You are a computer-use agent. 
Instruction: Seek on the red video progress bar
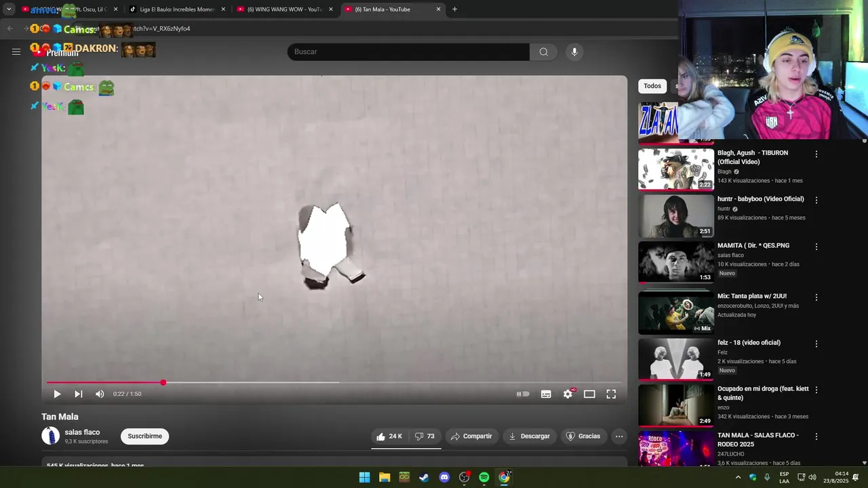[334, 383]
